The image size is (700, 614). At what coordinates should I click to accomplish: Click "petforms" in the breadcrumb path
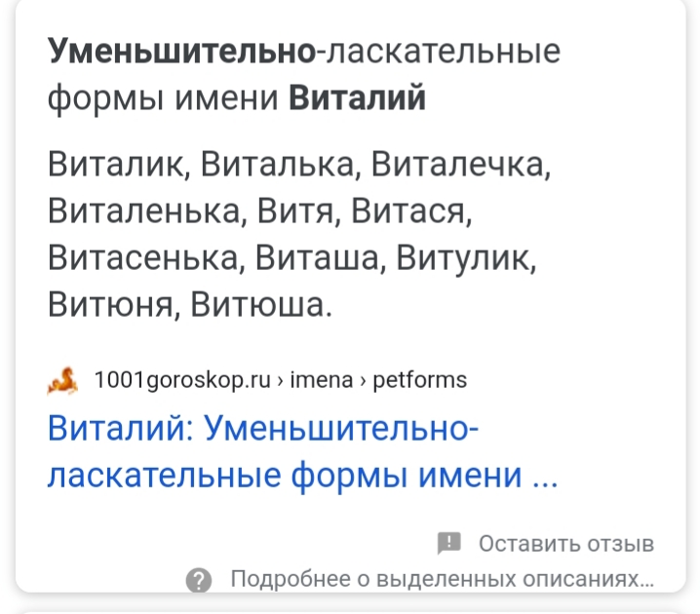coord(420,380)
